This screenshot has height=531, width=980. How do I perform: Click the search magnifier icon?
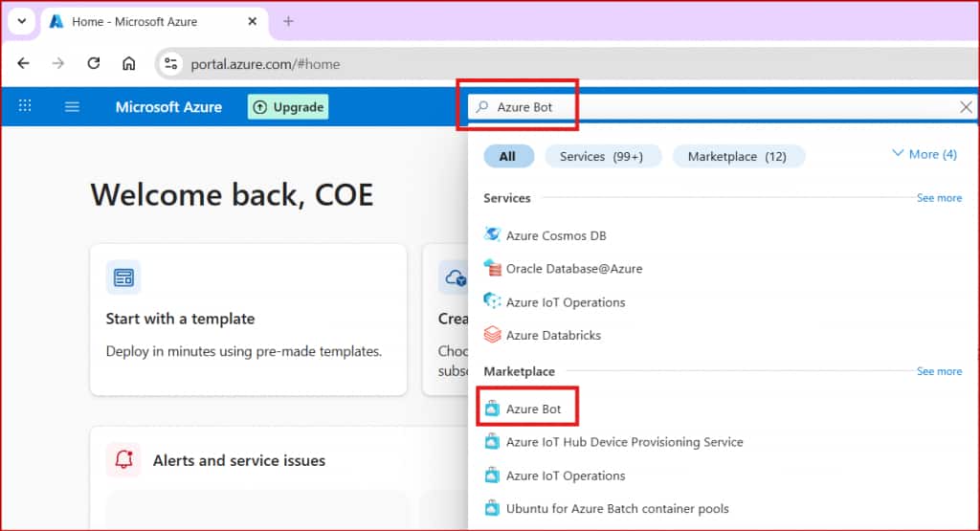[x=482, y=107]
